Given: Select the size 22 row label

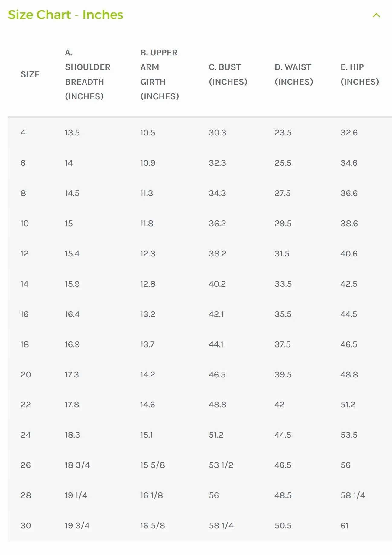Looking at the screenshot, I should (x=26, y=405).
